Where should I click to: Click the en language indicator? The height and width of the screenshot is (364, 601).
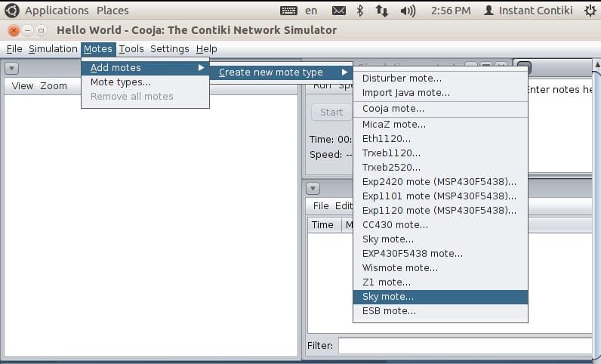pos(311,11)
